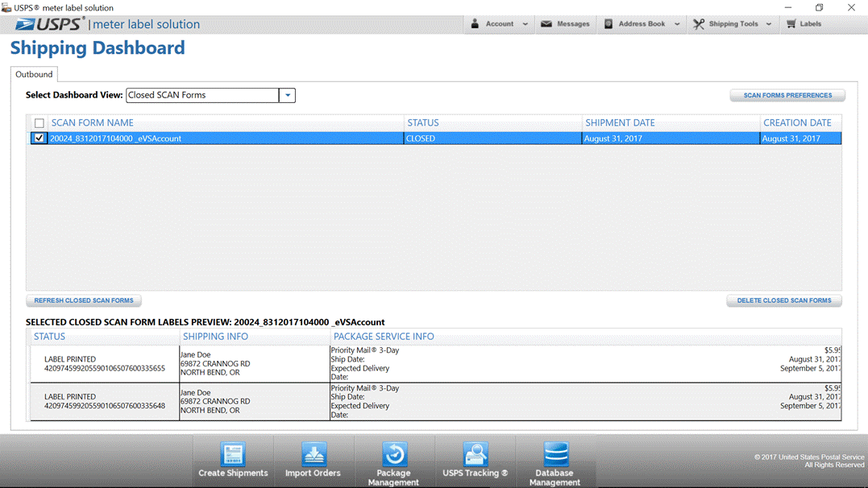Click the Account person icon
Screen dimensions: 868x488
click(475, 24)
